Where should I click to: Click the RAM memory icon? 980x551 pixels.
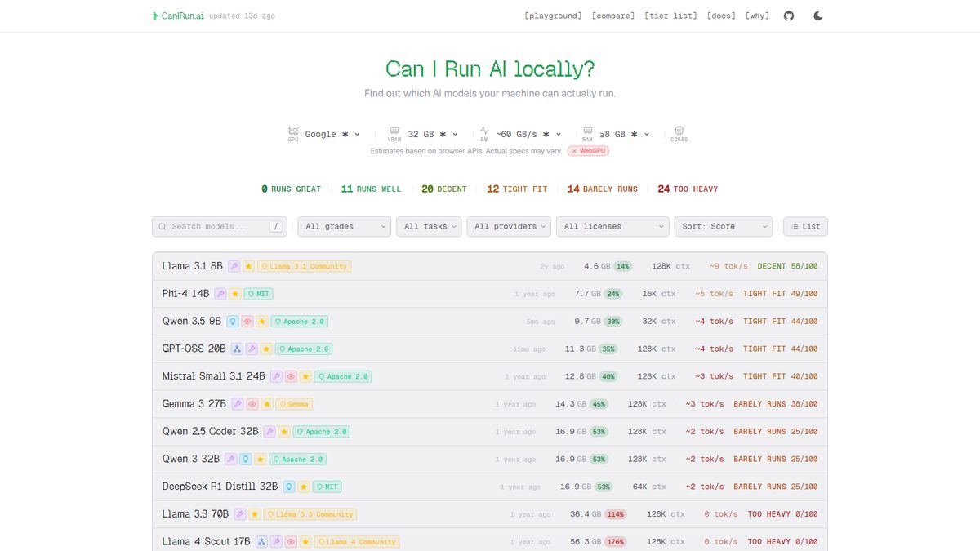click(587, 131)
